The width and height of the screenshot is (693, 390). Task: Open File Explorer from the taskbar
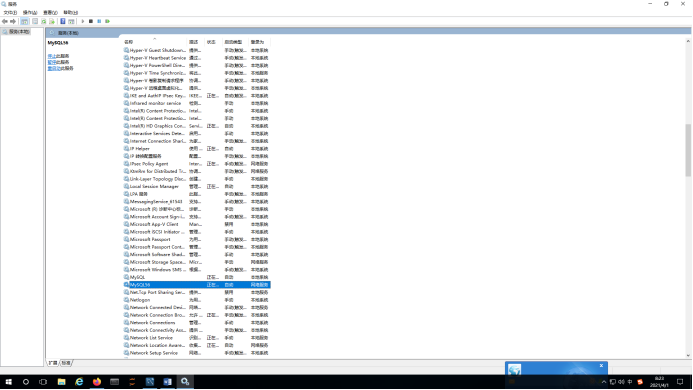point(61,382)
